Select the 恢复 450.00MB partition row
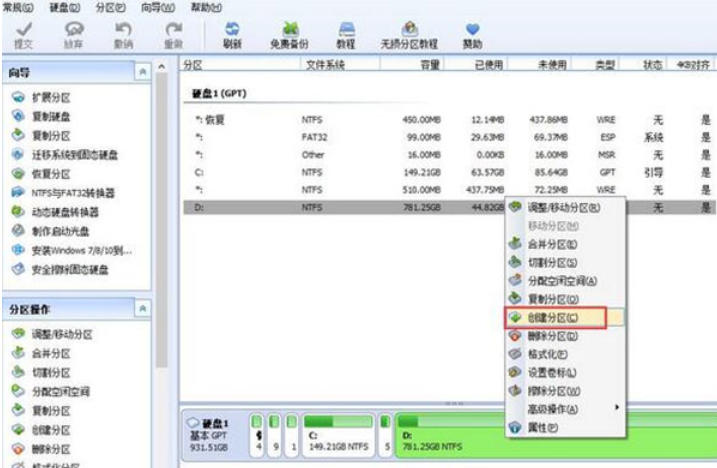 (449, 120)
